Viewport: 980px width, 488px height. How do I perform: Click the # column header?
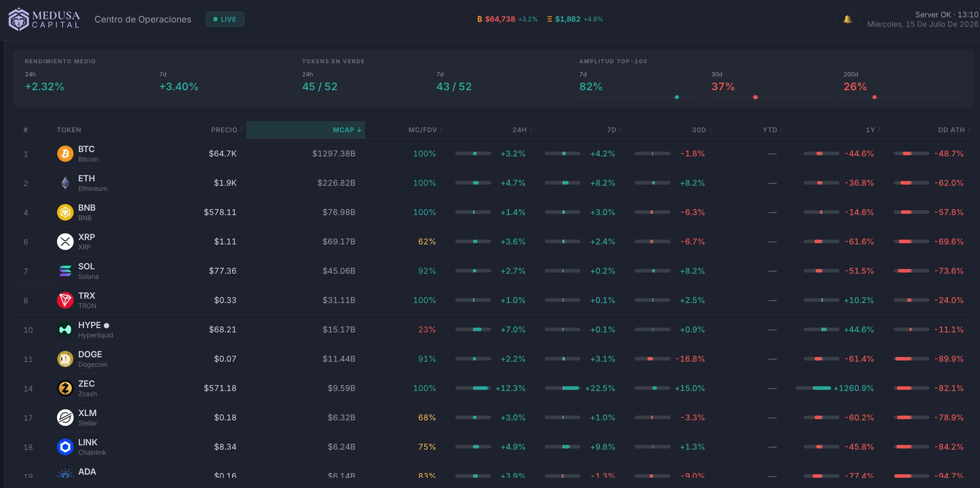[x=25, y=130]
